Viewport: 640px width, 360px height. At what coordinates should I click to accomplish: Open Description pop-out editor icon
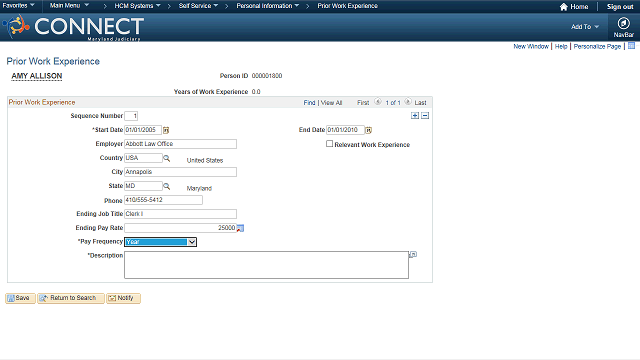pos(413,255)
